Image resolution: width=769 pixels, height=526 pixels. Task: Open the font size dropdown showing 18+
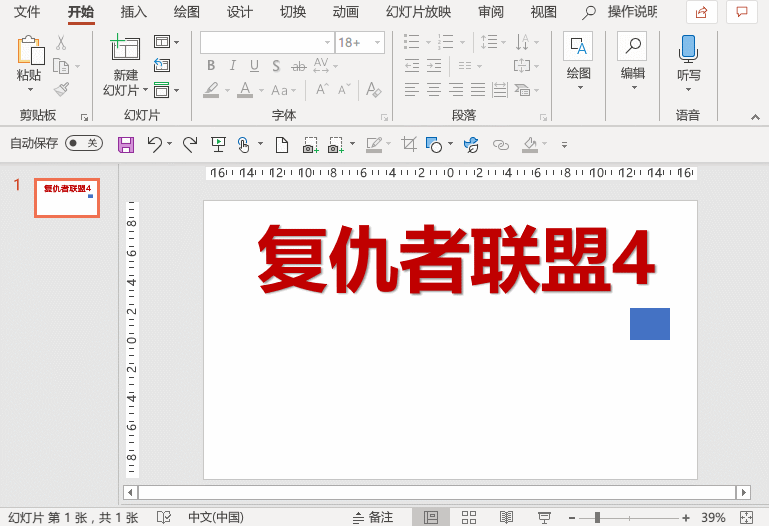(377, 43)
